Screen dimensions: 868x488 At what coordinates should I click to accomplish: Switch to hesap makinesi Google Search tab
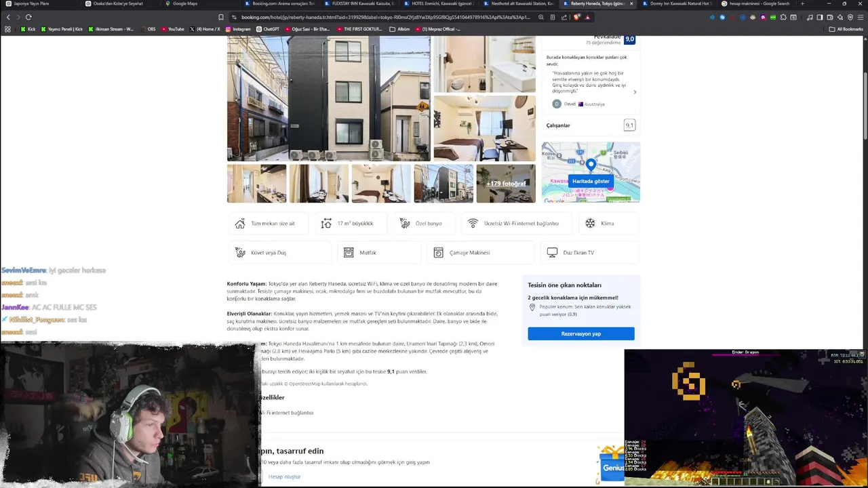756,3
